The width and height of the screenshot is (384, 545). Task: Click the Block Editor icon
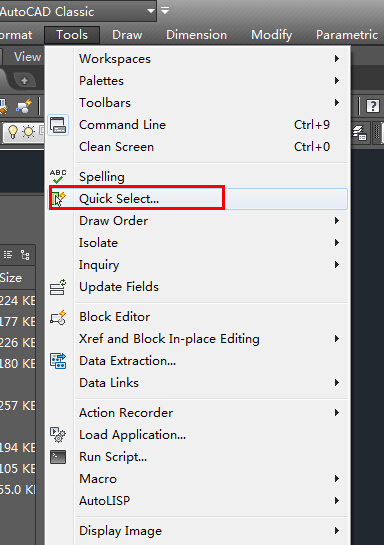(58, 317)
